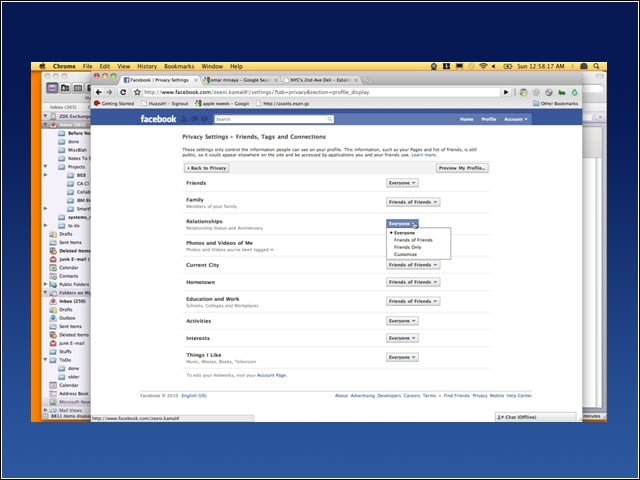Click the green drop Chrome extension icon
Viewport: 640px width, 480px height.
point(575,93)
